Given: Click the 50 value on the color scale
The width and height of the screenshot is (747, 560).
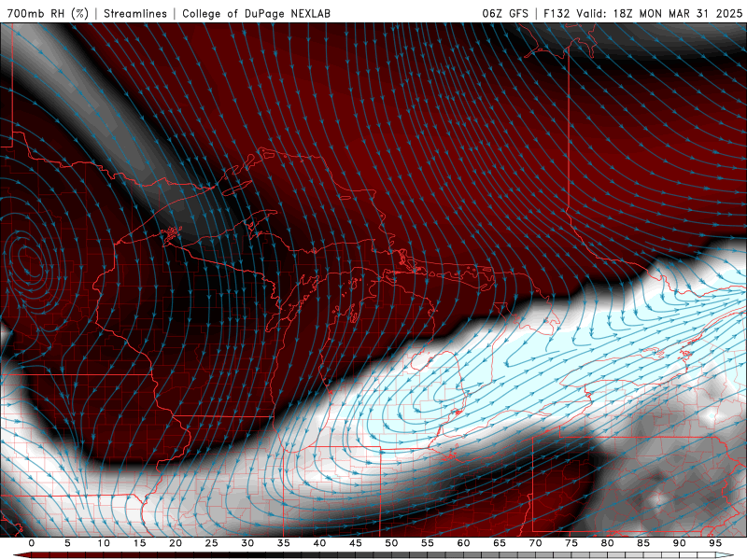Looking at the screenshot, I should pyautogui.click(x=391, y=543).
